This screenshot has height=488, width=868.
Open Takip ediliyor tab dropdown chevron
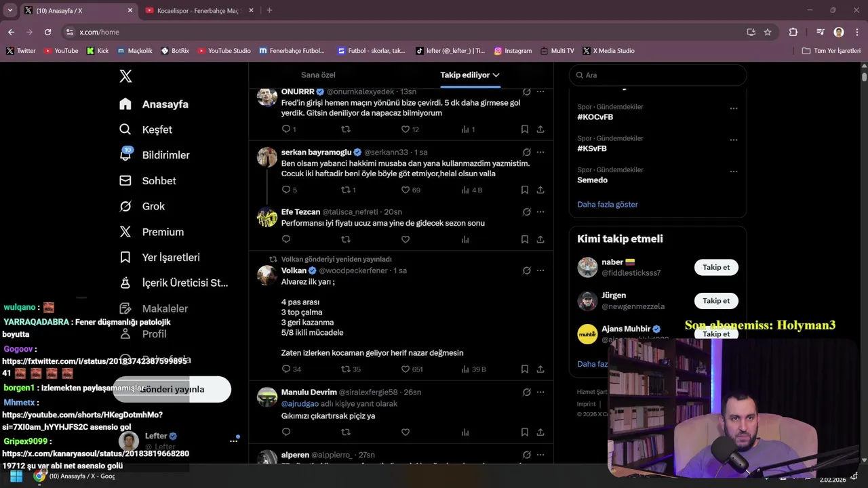tap(496, 75)
